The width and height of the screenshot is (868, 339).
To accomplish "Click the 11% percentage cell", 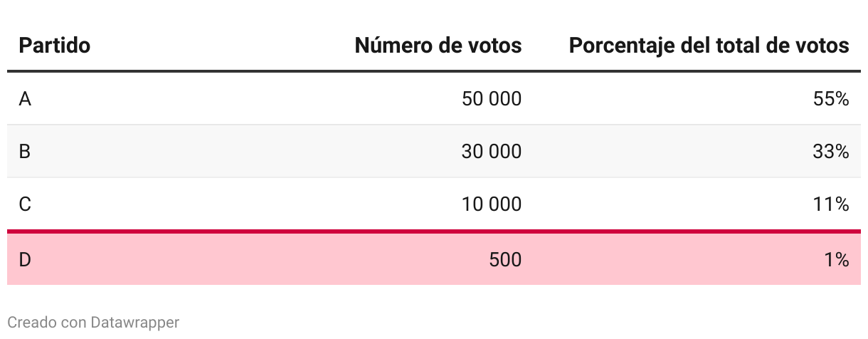I will [831, 204].
